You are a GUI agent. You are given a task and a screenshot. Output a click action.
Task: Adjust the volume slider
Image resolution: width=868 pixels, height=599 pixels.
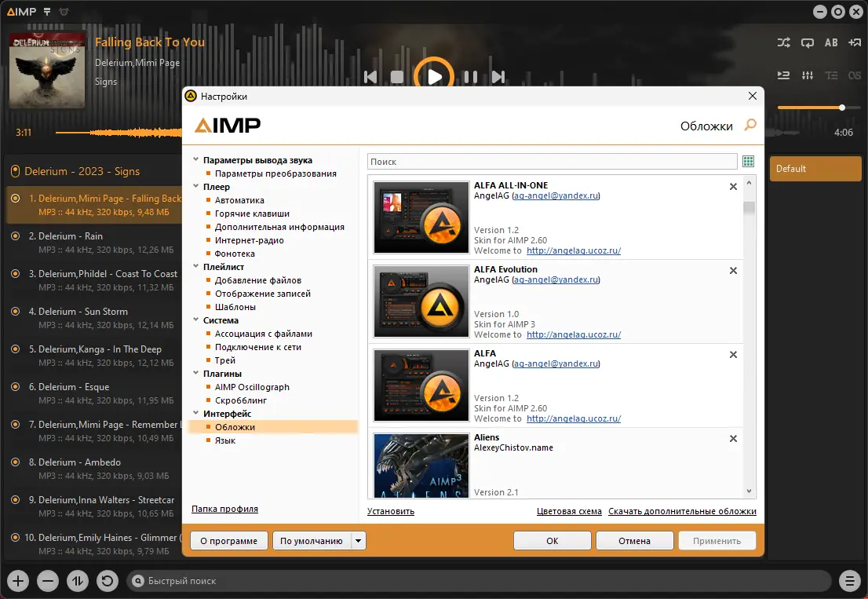click(819, 108)
